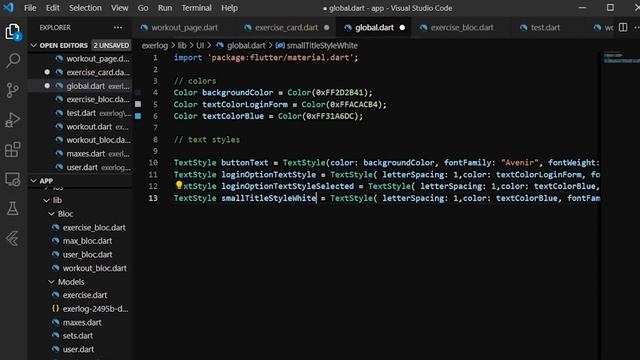Open the Testing flask icon
Screen dimensions: 640x360
click(x=13, y=209)
